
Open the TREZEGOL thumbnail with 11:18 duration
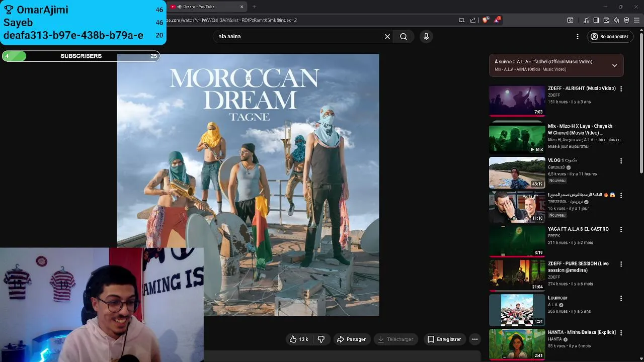517,207
